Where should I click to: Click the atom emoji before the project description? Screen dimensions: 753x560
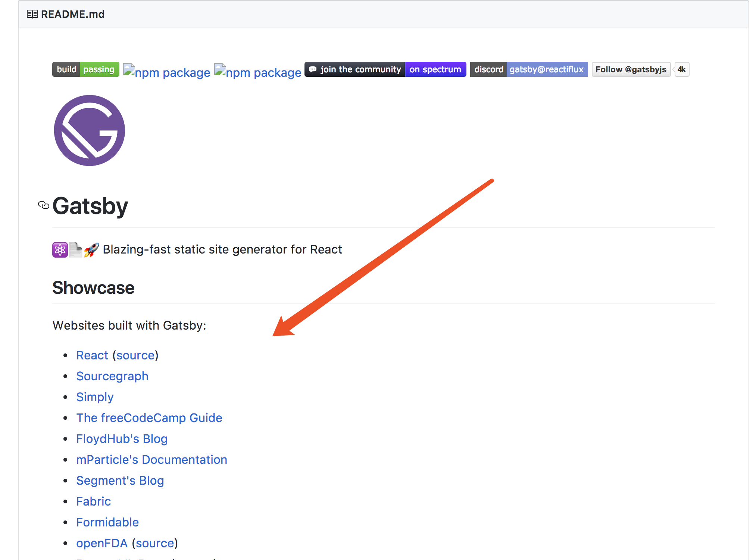coord(60,249)
